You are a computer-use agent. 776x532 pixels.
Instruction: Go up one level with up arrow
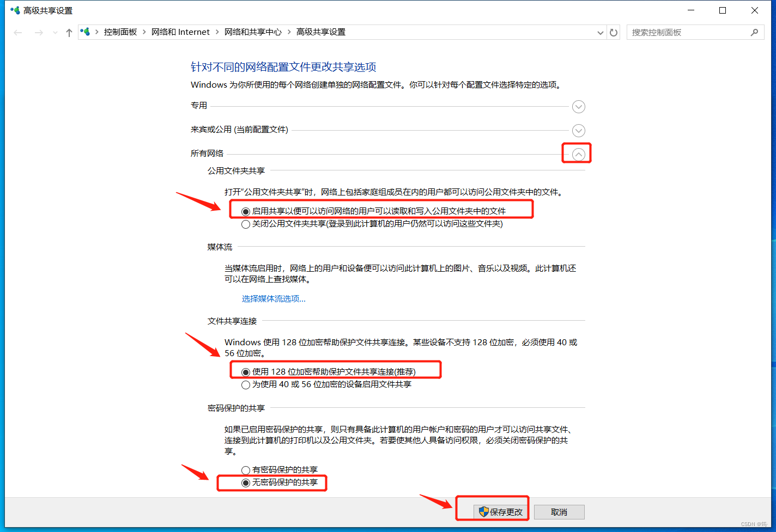(x=69, y=33)
